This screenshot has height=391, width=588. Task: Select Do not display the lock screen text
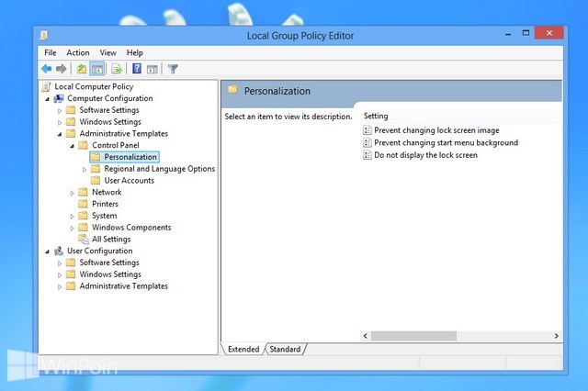click(x=425, y=155)
